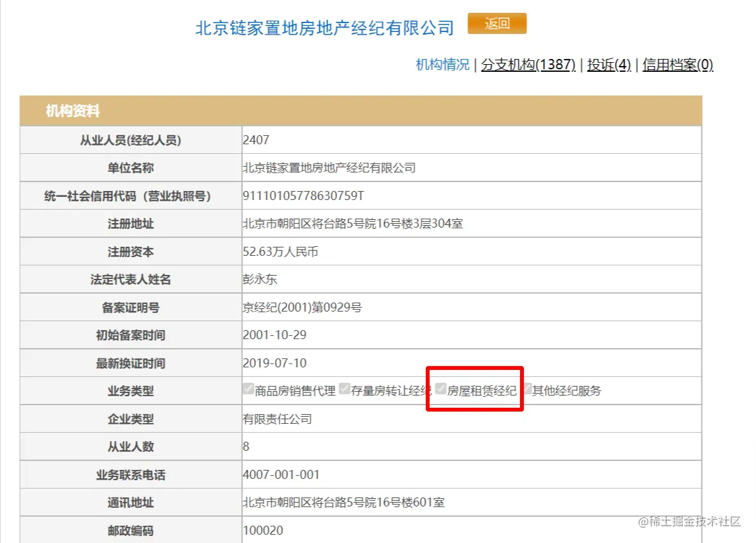Screen dimensions: 756x543
Task: Click the 备案证明号 row label
Action: (x=131, y=308)
